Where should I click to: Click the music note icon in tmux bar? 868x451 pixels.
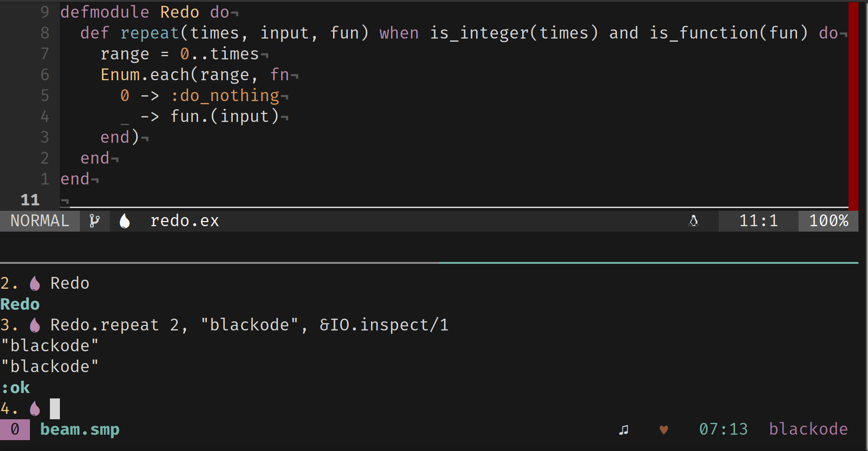tap(623, 429)
